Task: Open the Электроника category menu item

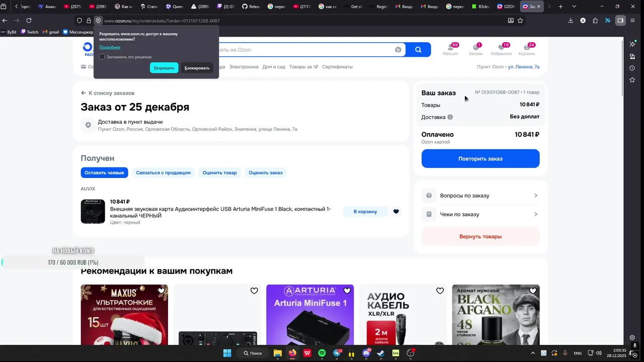Action: tap(244, 67)
